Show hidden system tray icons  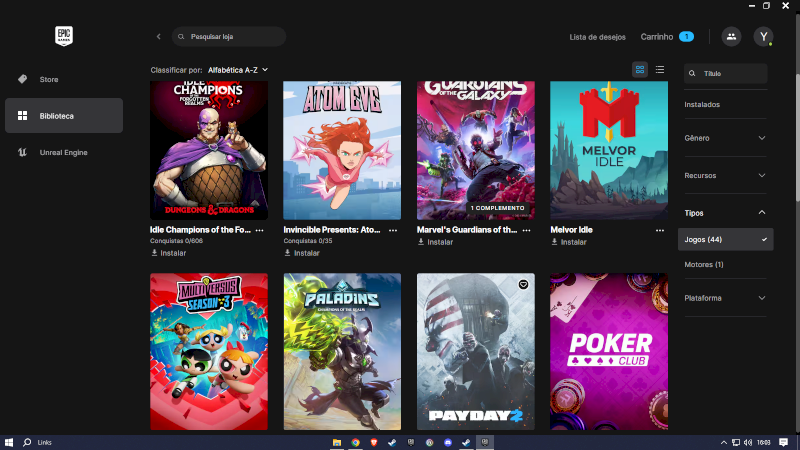(x=723, y=442)
